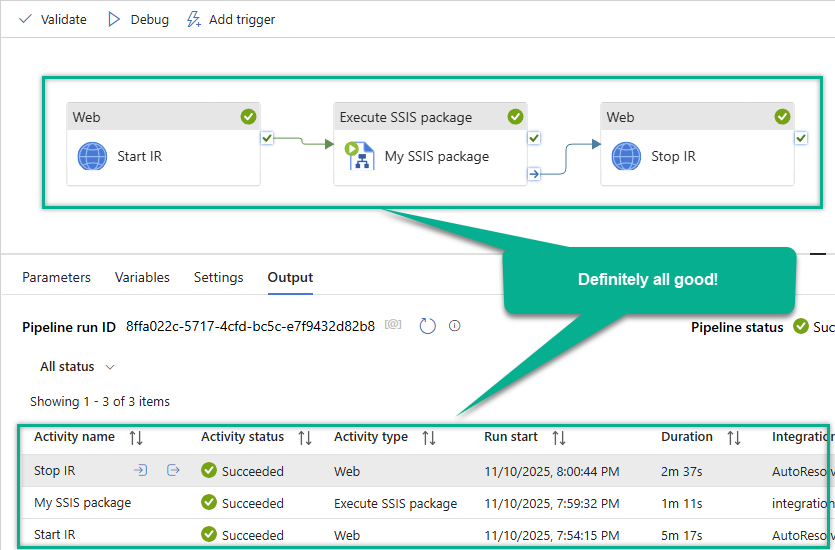Image resolution: width=835 pixels, height=550 pixels.
Task: Switch to the Parameters tab
Action: tap(56, 277)
